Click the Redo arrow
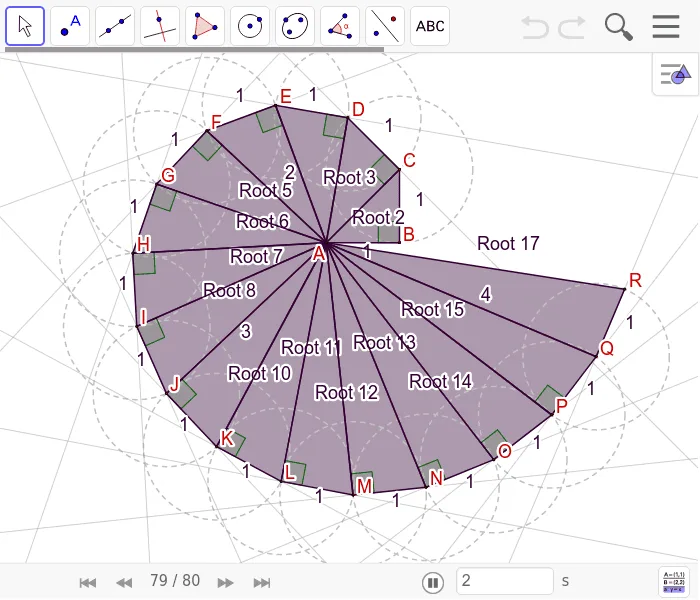The height and width of the screenshot is (600, 700). 572,27
